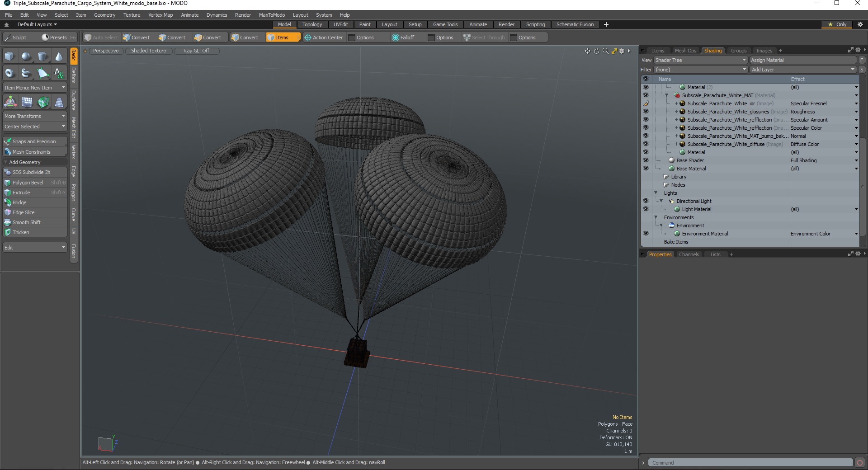Click the viewport zoom magnifier icon

[605, 51]
